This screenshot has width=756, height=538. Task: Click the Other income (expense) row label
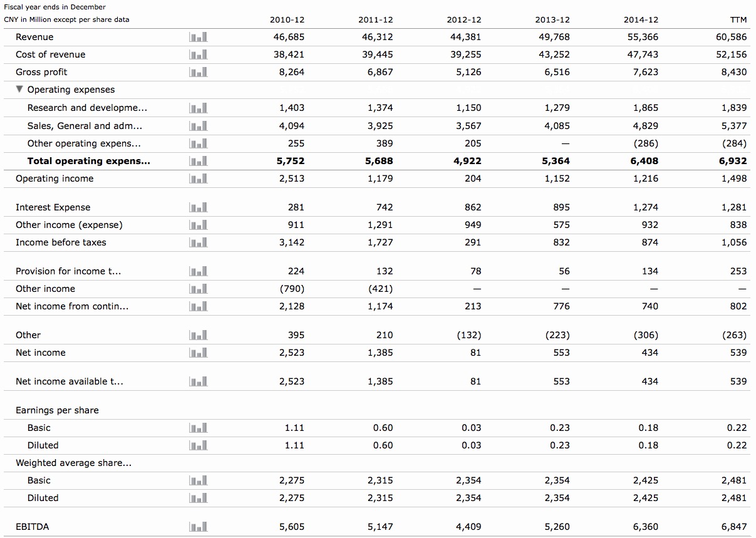tap(69, 225)
